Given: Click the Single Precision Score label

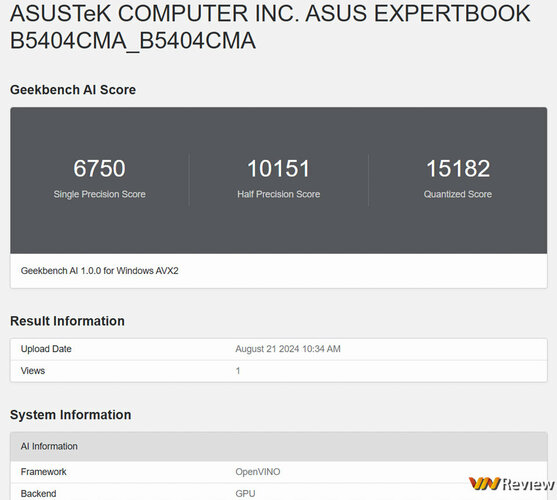Looking at the screenshot, I should [99, 194].
